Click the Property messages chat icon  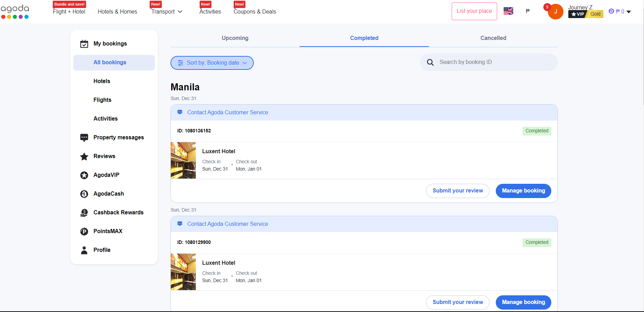coord(84,138)
